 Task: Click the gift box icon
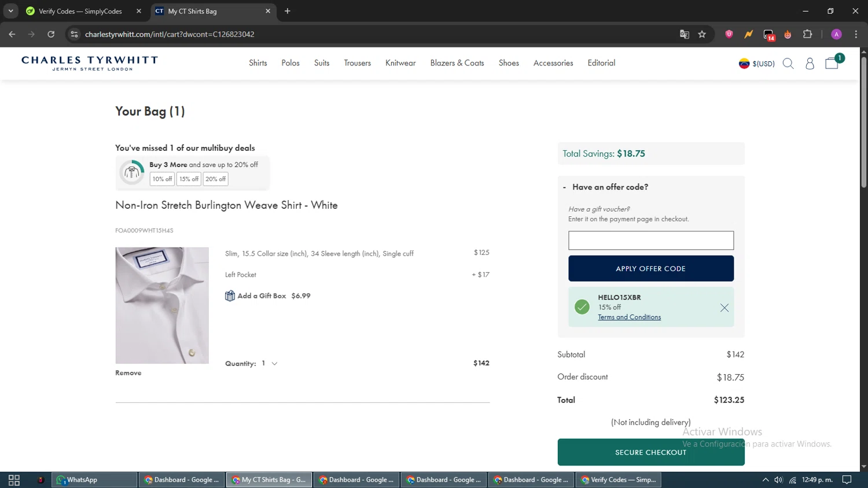coord(230,295)
